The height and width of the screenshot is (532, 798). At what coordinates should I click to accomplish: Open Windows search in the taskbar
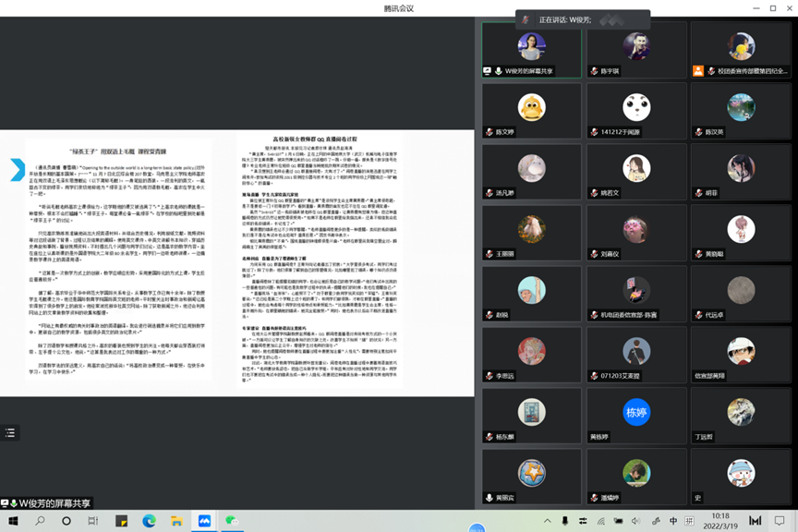point(40,521)
